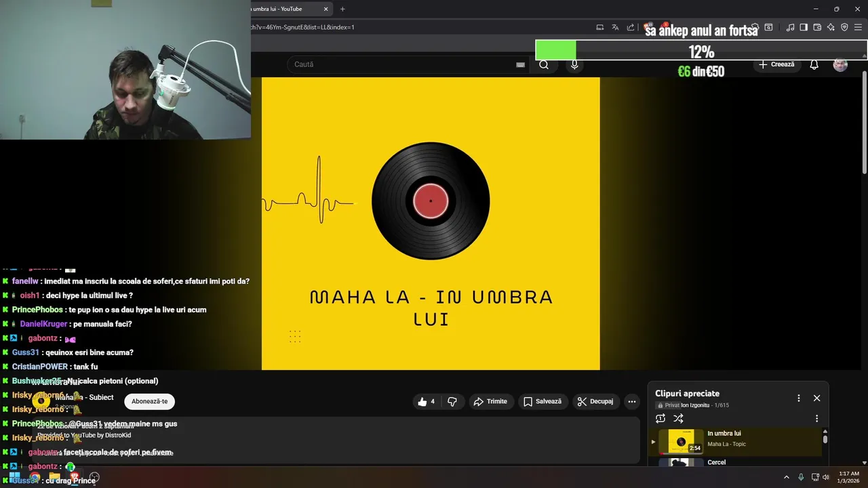Open the Brave Wallet icon
This screenshot has height=488, width=868.
[817, 27]
